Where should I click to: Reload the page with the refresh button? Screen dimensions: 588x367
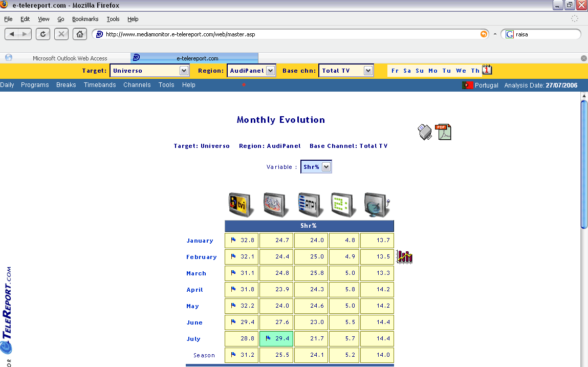coord(43,34)
